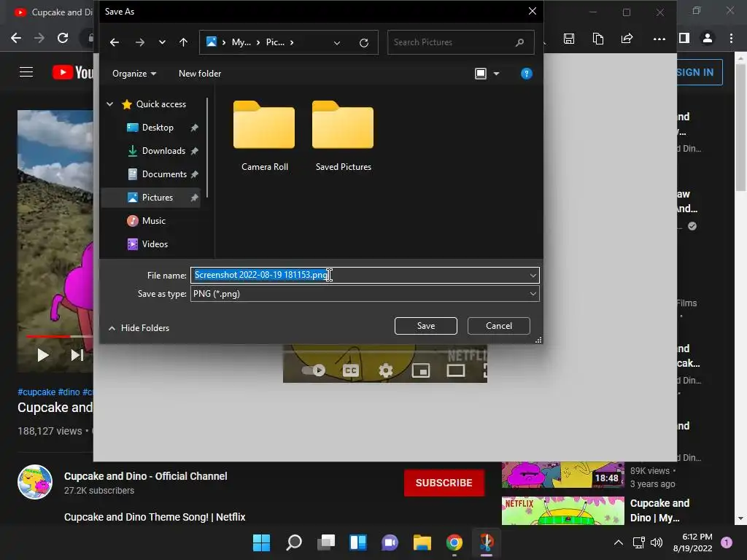Click Save button
This screenshot has height=560, width=747.
[x=426, y=326]
